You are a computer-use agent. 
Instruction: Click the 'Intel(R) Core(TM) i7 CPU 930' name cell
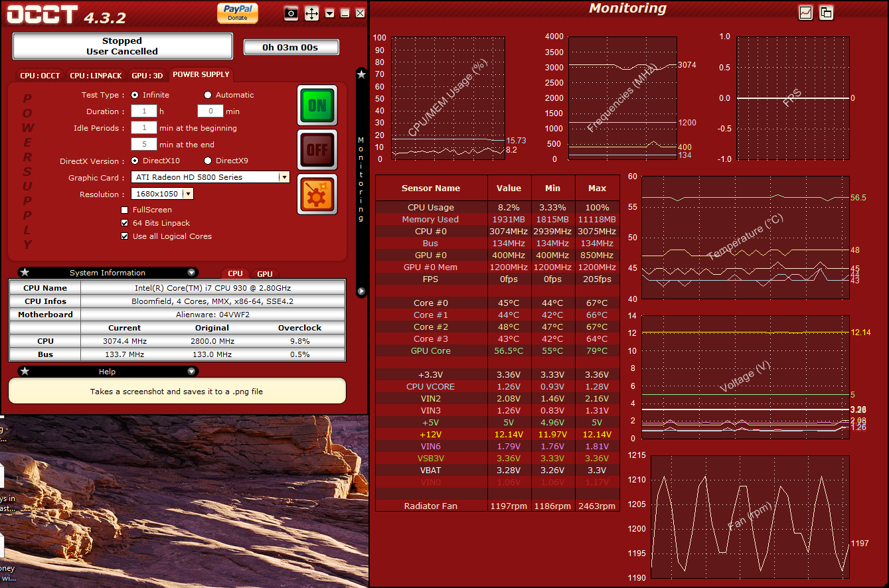pyautogui.click(x=212, y=288)
